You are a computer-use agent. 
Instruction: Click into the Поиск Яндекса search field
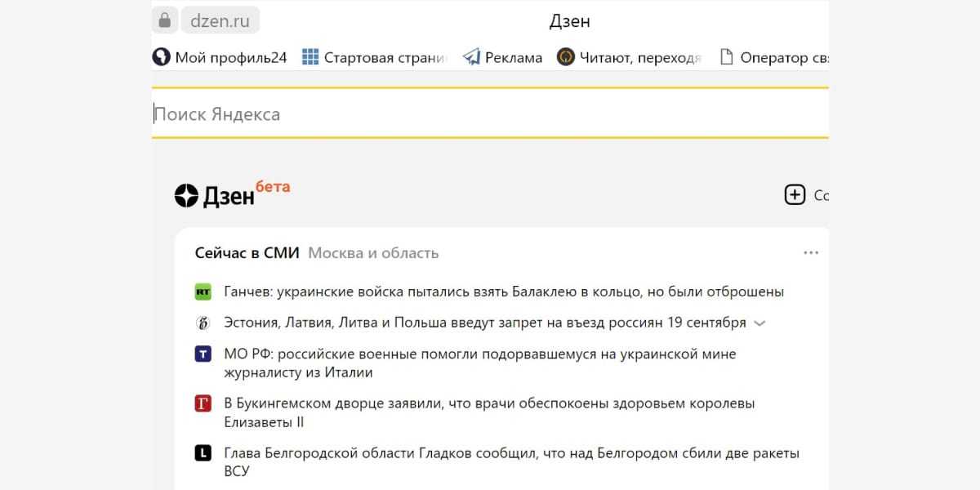click(x=490, y=114)
